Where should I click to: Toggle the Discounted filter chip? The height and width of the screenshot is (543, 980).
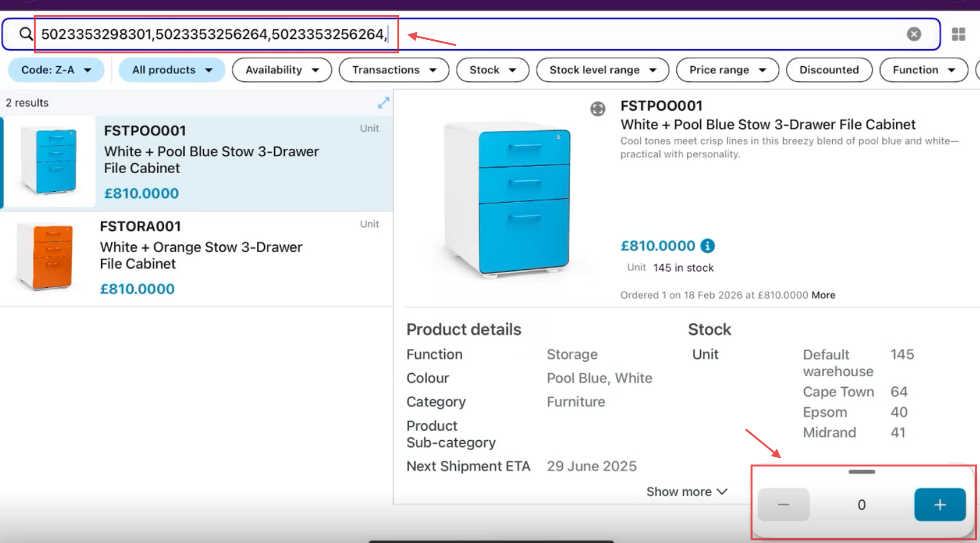[x=828, y=70]
